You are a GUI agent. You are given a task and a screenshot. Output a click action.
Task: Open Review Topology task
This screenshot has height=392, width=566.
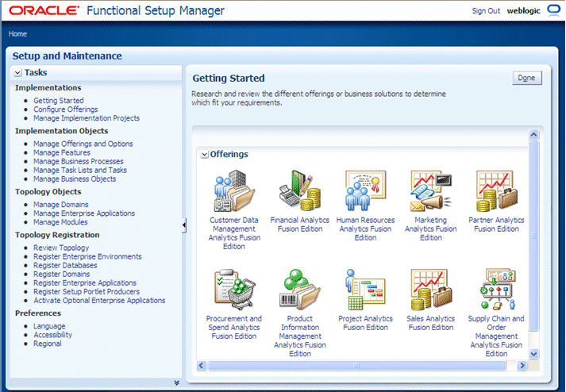coord(61,248)
